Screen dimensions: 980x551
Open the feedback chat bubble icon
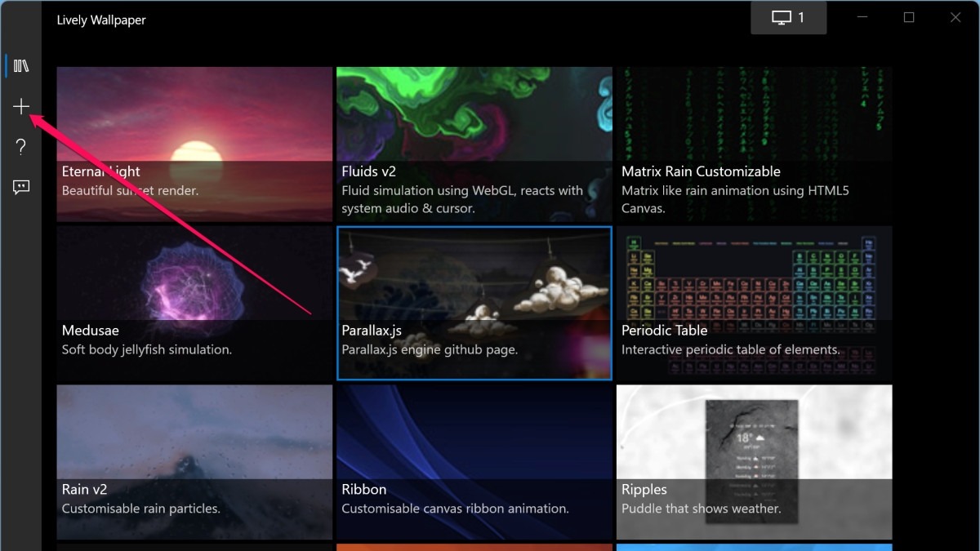21,187
